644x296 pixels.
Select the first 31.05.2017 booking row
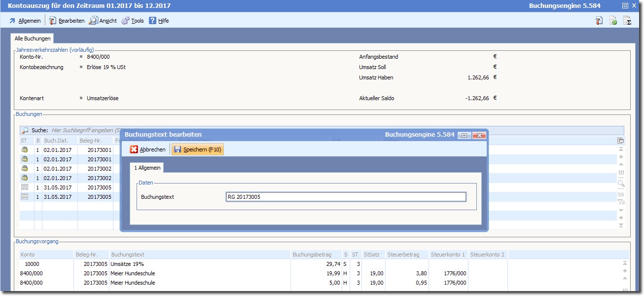click(58, 187)
